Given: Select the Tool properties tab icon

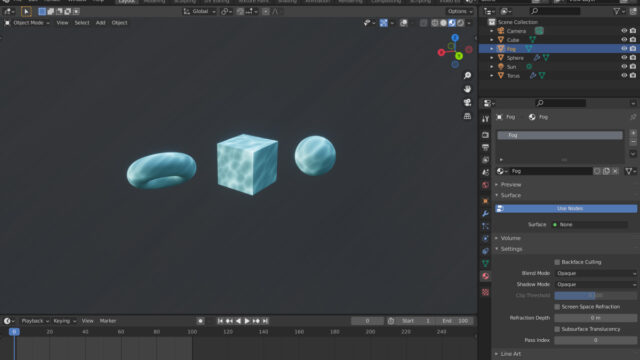Looking at the screenshot, I should [x=485, y=119].
